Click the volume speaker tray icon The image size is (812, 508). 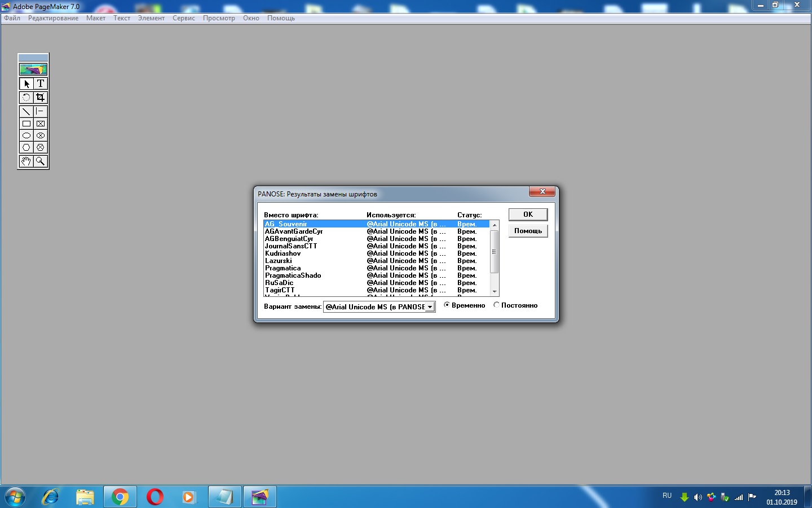click(698, 497)
